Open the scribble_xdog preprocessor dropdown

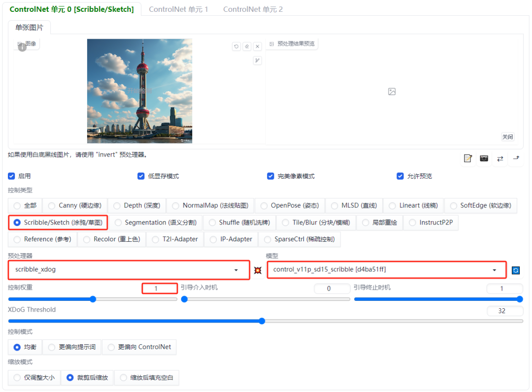[129, 270]
